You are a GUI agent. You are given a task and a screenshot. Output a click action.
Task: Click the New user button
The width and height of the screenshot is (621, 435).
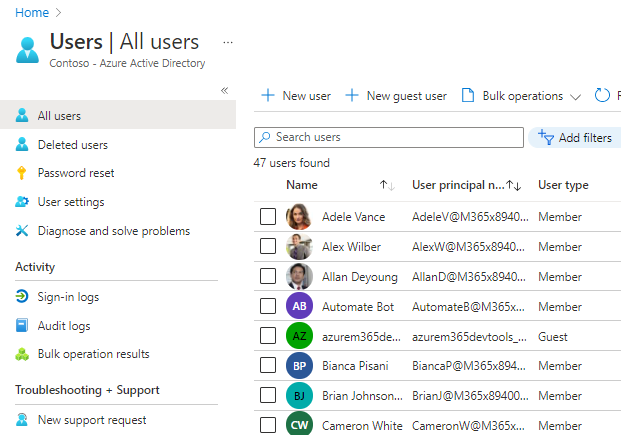click(x=296, y=96)
